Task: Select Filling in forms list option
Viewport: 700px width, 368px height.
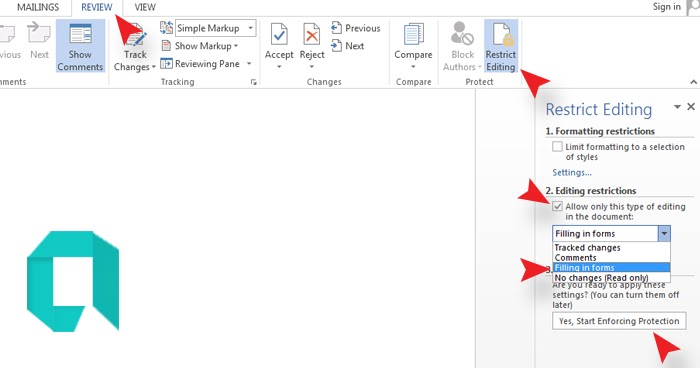Action: 611,268
